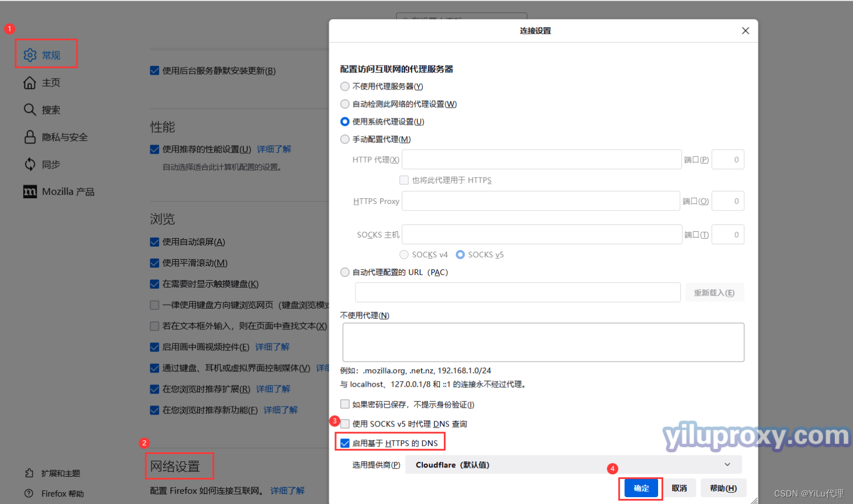
Task: Click the SOCKS host port field
Action: click(728, 235)
